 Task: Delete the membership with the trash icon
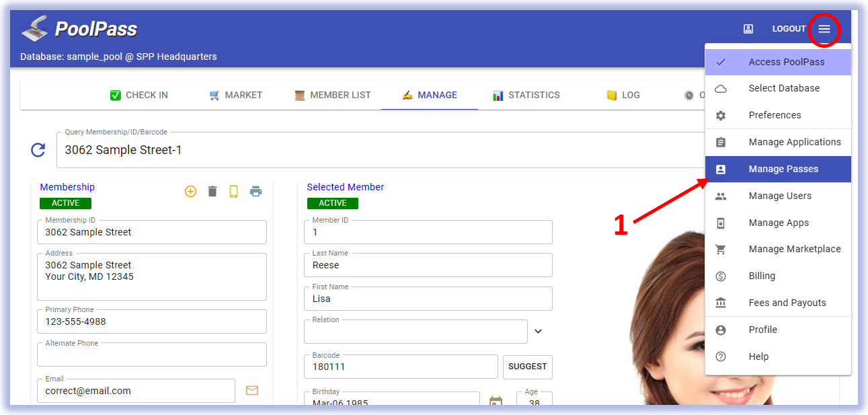(x=212, y=191)
